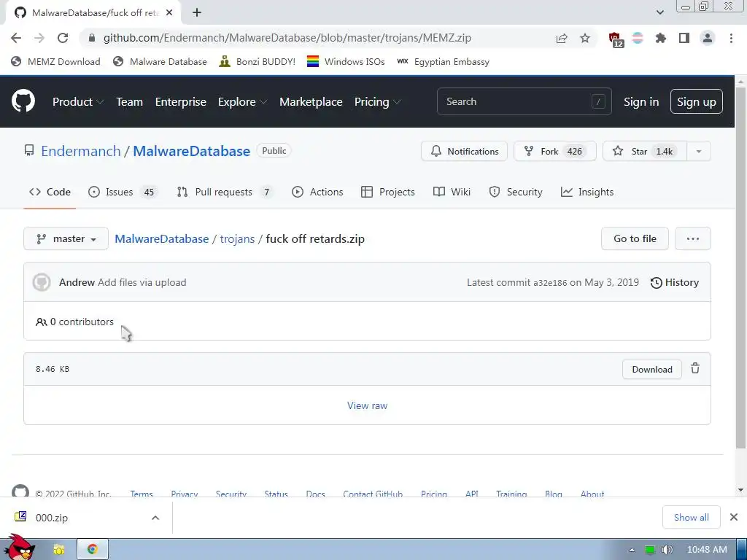Screen dimensions: 747x560
Task: Reload the page with refresh icon
Action: 63,38
